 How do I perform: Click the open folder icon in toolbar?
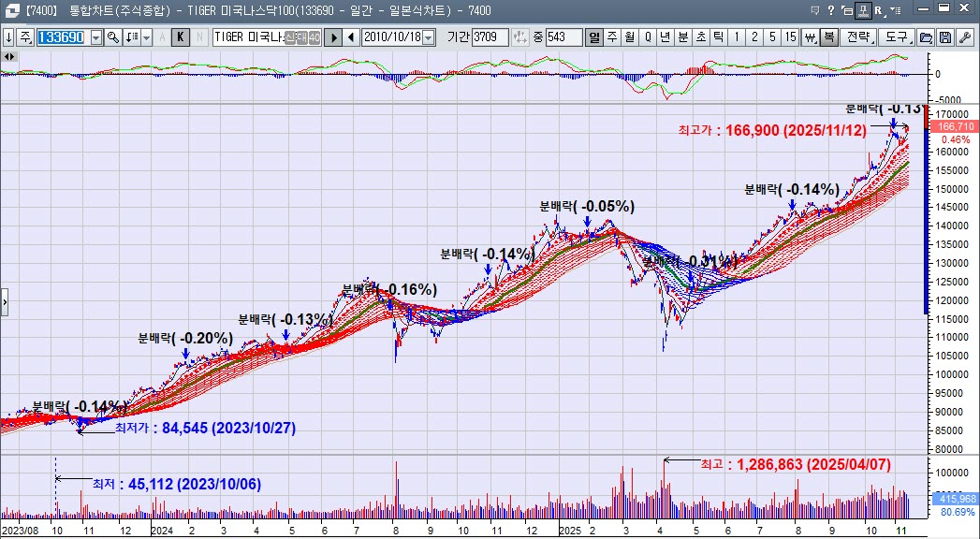point(927,37)
